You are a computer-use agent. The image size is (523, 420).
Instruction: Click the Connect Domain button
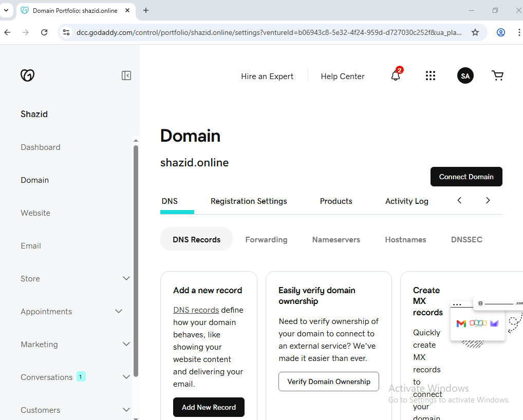pyautogui.click(x=466, y=177)
